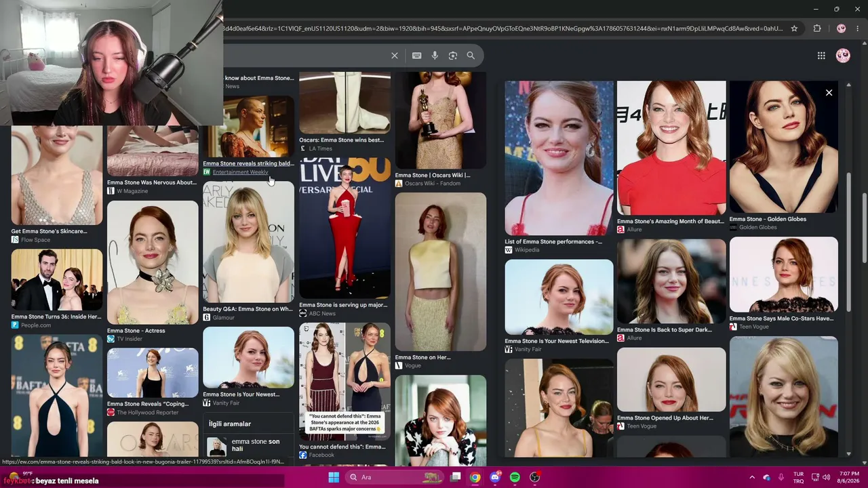The width and height of the screenshot is (868, 488).
Task: Open the 'Emma Stone - Actress' TV Insider image
Action: (153, 262)
